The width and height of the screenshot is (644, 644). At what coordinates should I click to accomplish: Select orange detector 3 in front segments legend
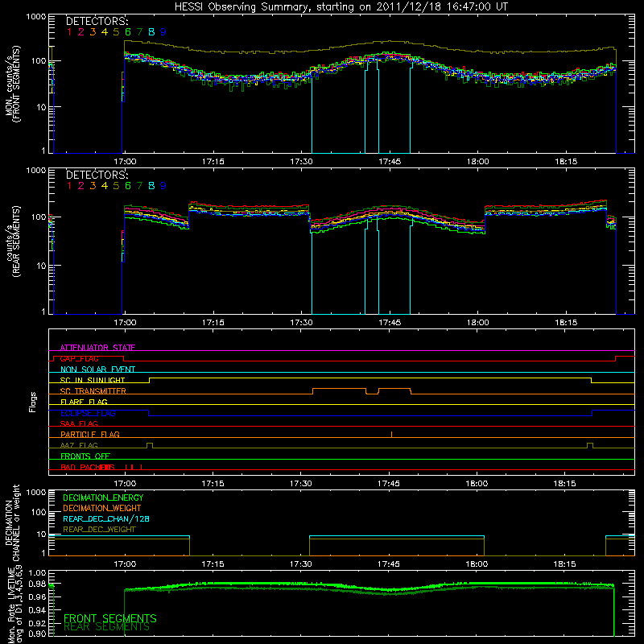(x=93, y=32)
